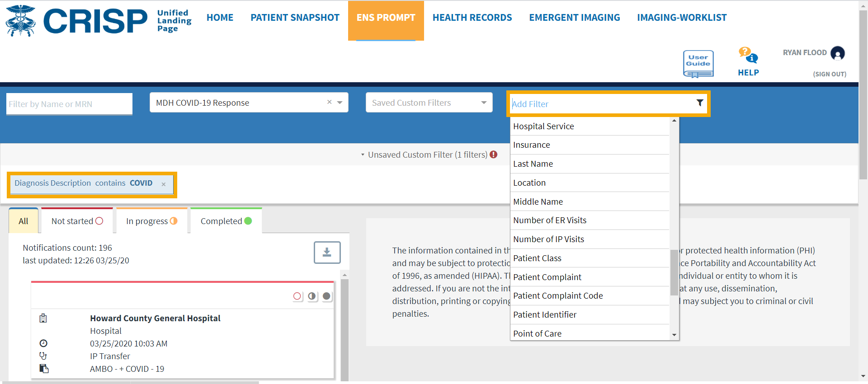Click the filter dropdown scrollbar up arrow
The image size is (868, 384).
pos(674,121)
